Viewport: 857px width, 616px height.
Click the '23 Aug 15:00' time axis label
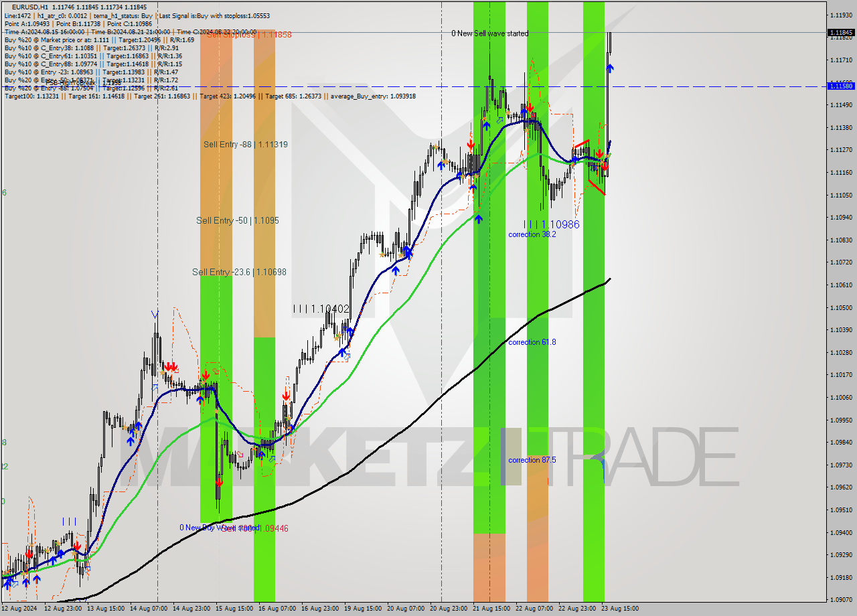click(621, 609)
